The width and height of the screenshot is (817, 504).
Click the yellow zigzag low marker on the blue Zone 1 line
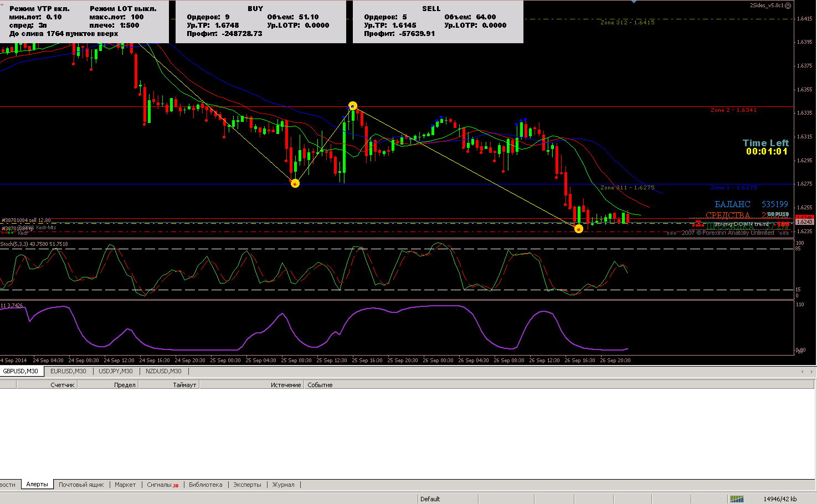tap(295, 183)
